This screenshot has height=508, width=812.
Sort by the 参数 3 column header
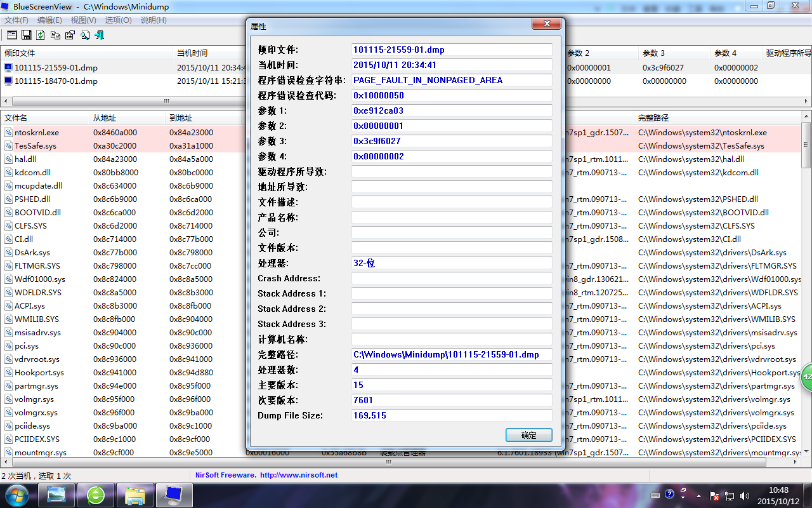coord(675,53)
